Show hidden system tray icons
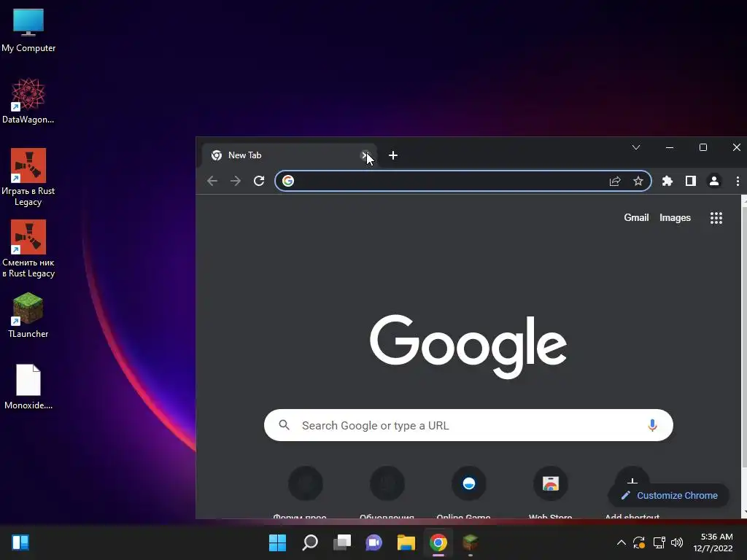Image resolution: width=747 pixels, height=560 pixels. click(622, 542)
